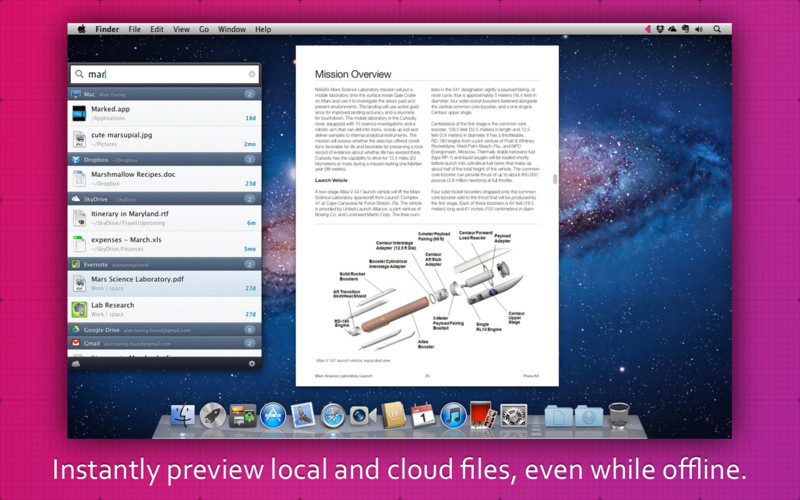This screenshot has height=500, width=800.
Task: Open Marshmallow Recipes.doc result
Action: 164,179
